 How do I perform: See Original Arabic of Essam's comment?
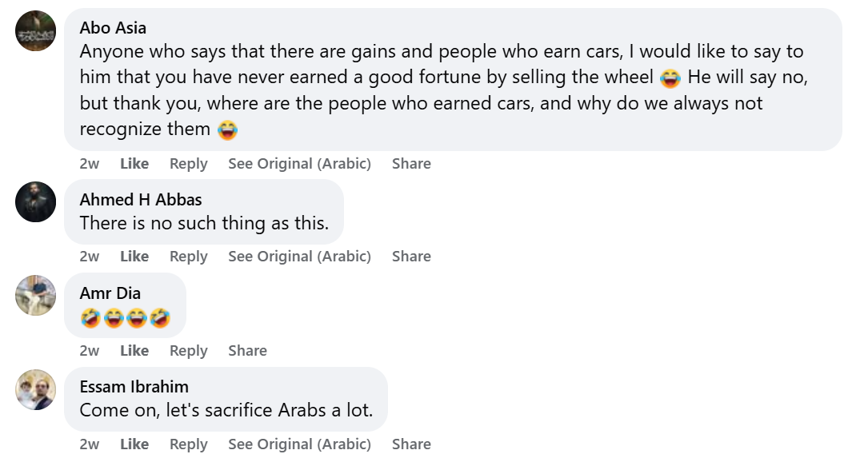point(299,444)
